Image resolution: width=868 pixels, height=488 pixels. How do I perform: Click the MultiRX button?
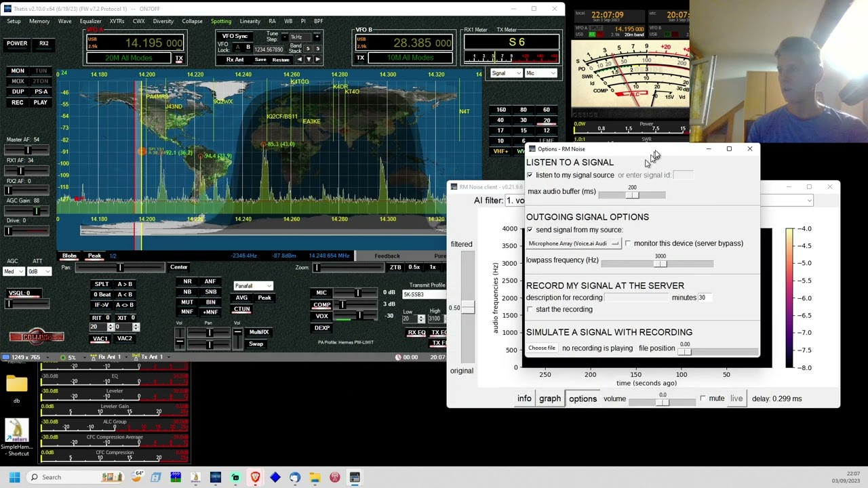pos(258,332)
